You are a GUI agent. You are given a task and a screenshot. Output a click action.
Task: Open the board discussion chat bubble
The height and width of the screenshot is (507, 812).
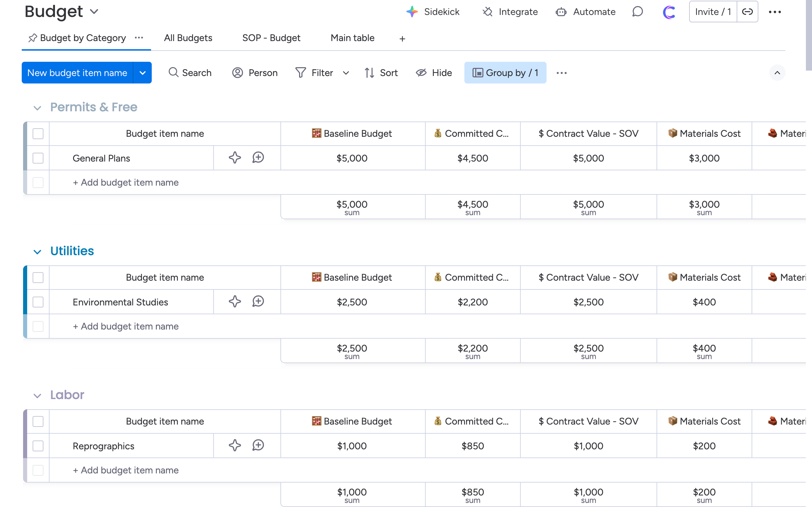click(x=638, y=12)
